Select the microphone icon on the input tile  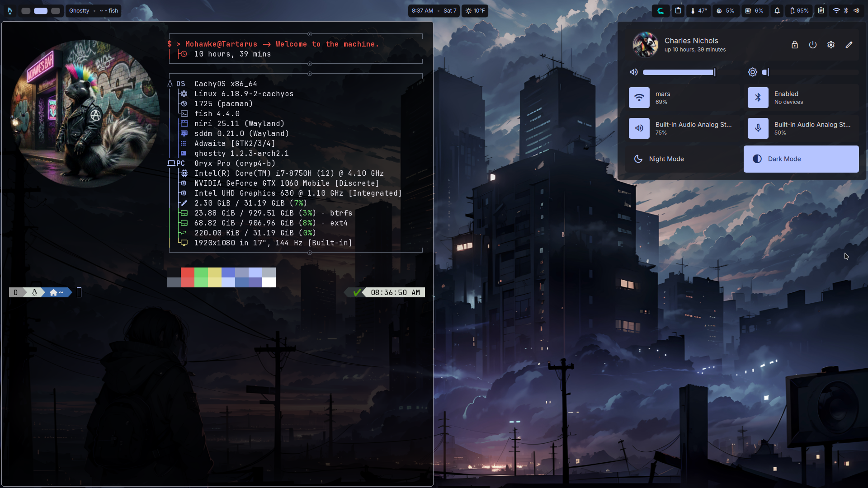pos(758,128)
